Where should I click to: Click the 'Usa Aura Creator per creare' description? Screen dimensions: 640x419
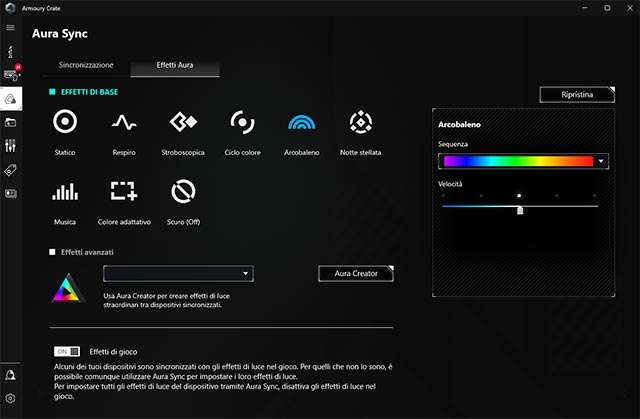tap(167, 300)
